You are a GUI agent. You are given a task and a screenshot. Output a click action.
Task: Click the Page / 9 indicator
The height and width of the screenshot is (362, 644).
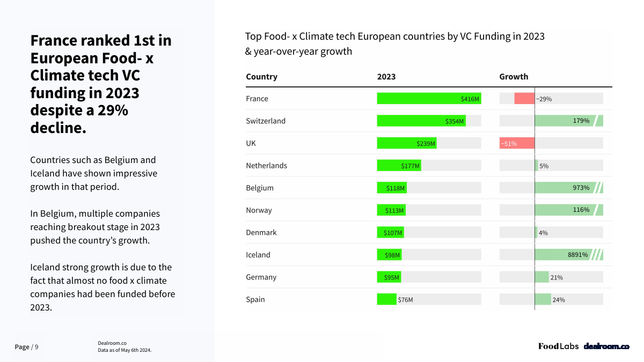[x=26, y=347]
